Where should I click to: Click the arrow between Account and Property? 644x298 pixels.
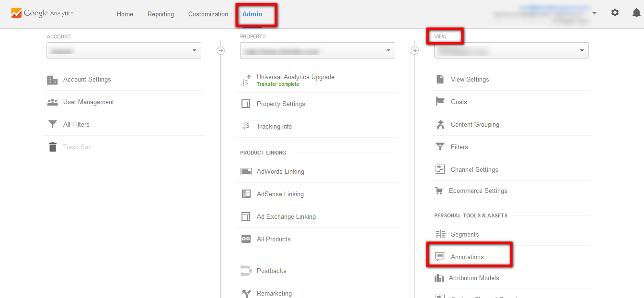221,50
